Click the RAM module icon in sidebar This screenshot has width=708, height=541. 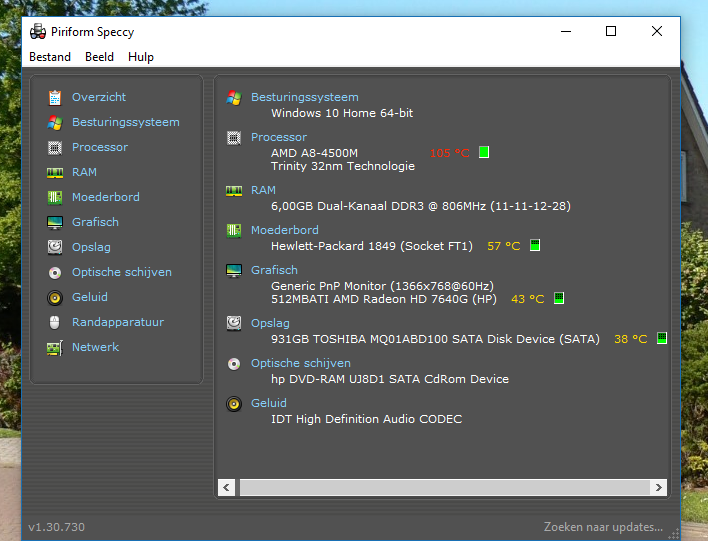click(x=55, y=173)
